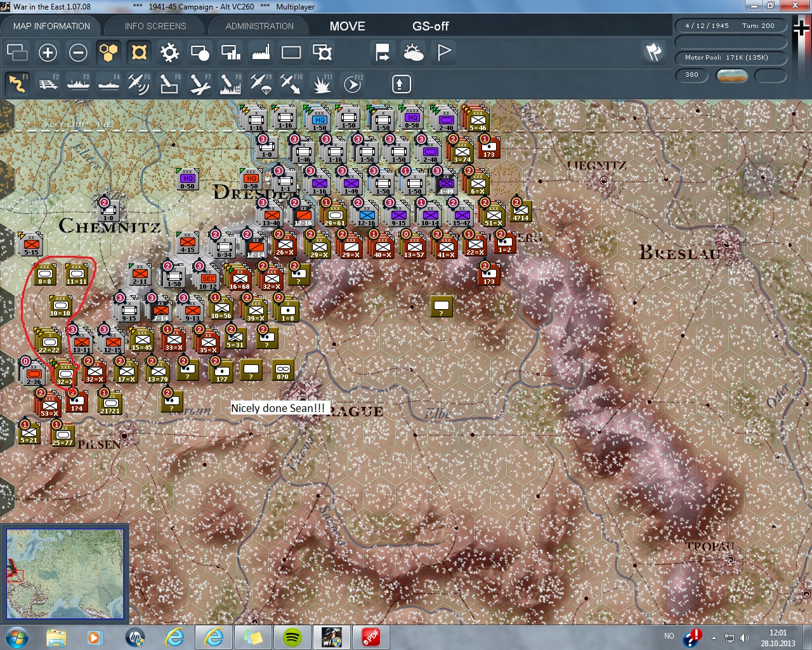This screenshot has height=650, width=812.
Task: Toggle the pennant flag icon
Action: pyautogui.click(x=444, y=52)
